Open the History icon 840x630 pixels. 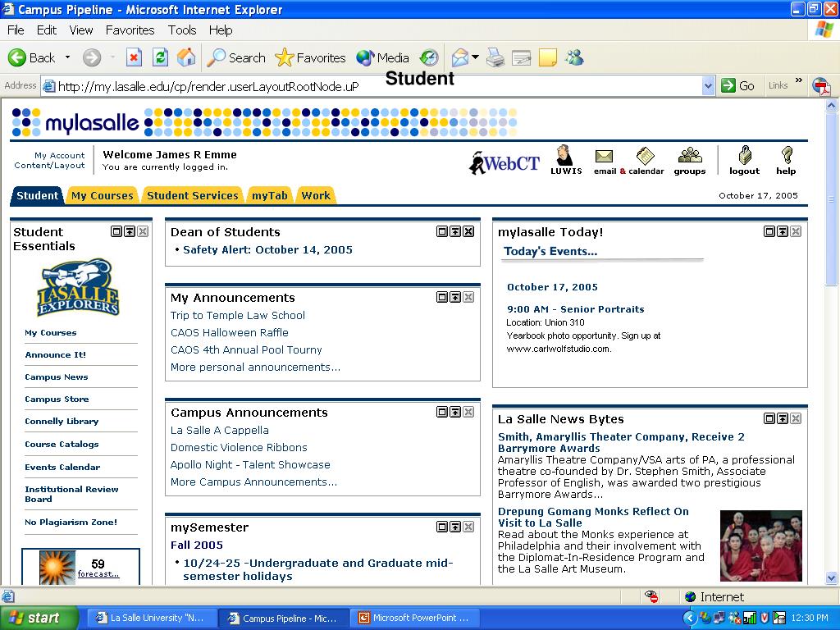click(x=429, y=57)
